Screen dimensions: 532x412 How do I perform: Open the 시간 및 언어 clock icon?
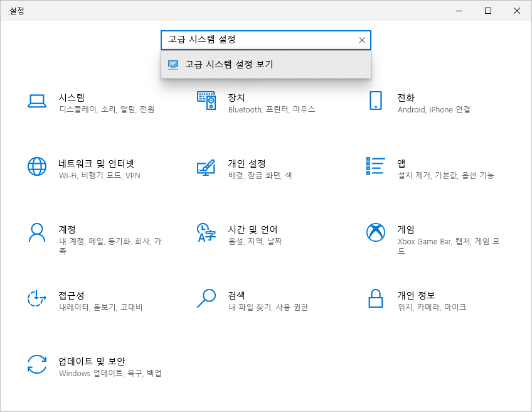coord(206,232)
